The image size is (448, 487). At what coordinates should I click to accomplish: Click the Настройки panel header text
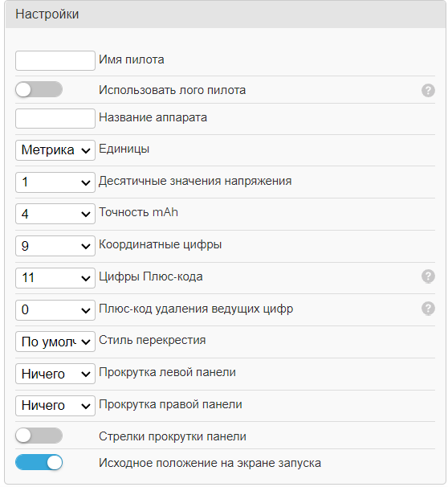click(x=47, y=14)
